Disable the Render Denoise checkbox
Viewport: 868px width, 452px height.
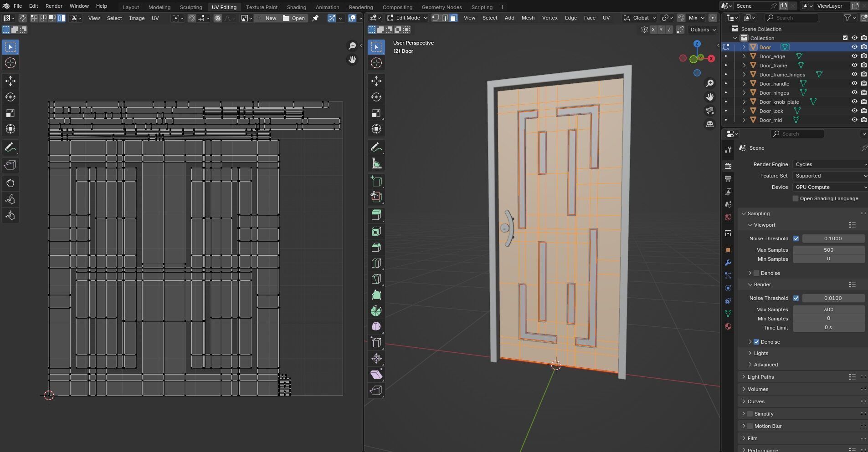pos(756,342)
